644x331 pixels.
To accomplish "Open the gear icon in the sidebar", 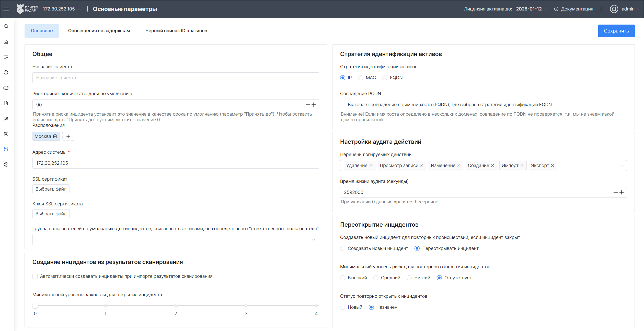I will (6, 164).
